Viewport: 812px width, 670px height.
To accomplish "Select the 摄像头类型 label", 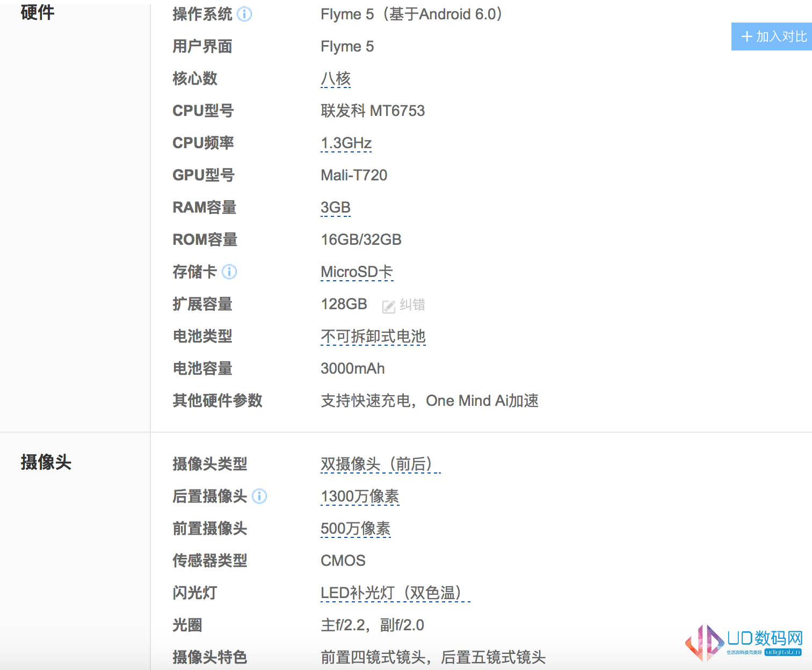I will tap(210, 464).
